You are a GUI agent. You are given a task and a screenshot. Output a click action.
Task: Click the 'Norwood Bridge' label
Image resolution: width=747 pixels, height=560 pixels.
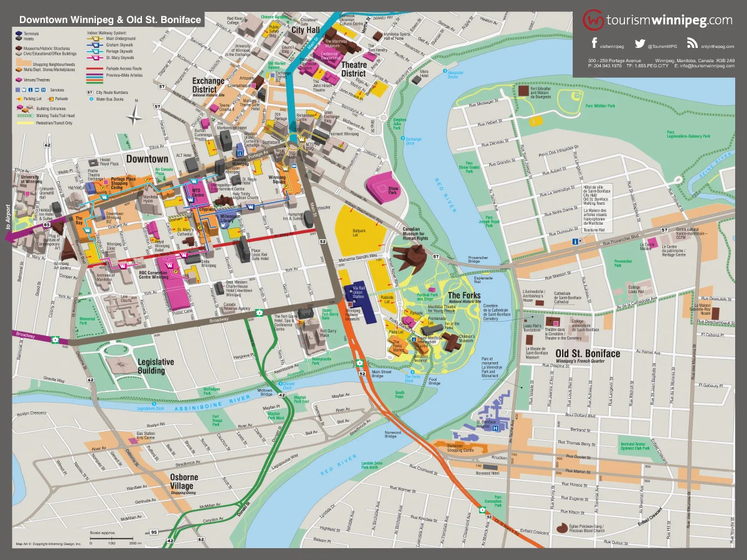click(392, 433)
